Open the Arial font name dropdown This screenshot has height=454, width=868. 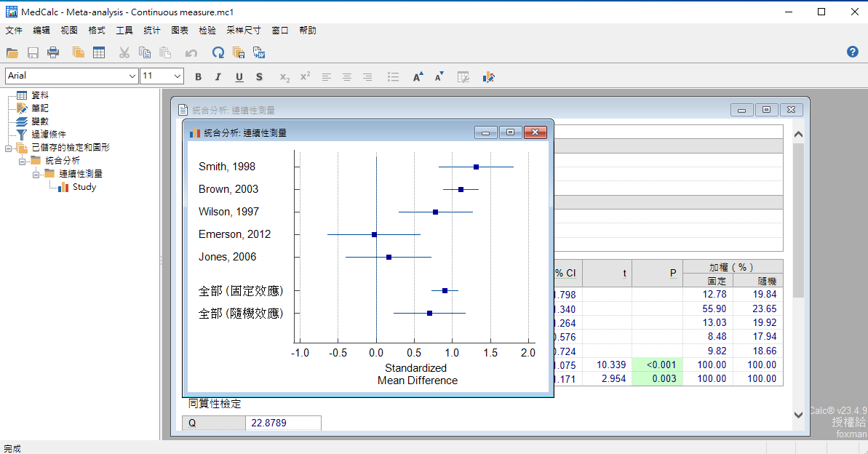pyautogui.click(x=132, y=76)
